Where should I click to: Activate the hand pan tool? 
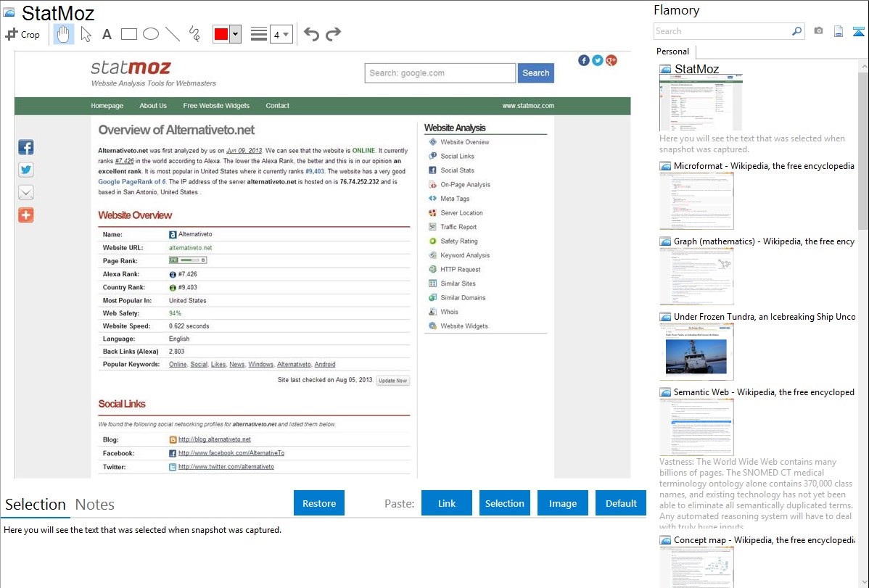point(64,34)
